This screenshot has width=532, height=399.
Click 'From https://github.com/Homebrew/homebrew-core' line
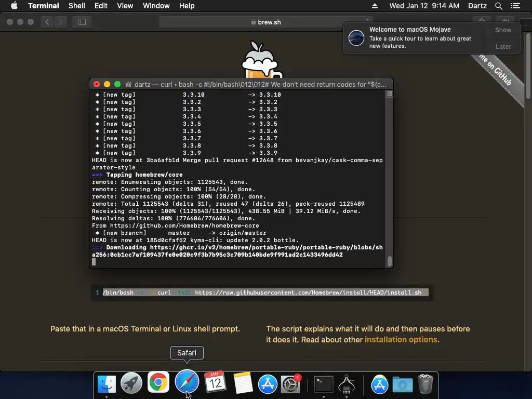coord(176,225)
